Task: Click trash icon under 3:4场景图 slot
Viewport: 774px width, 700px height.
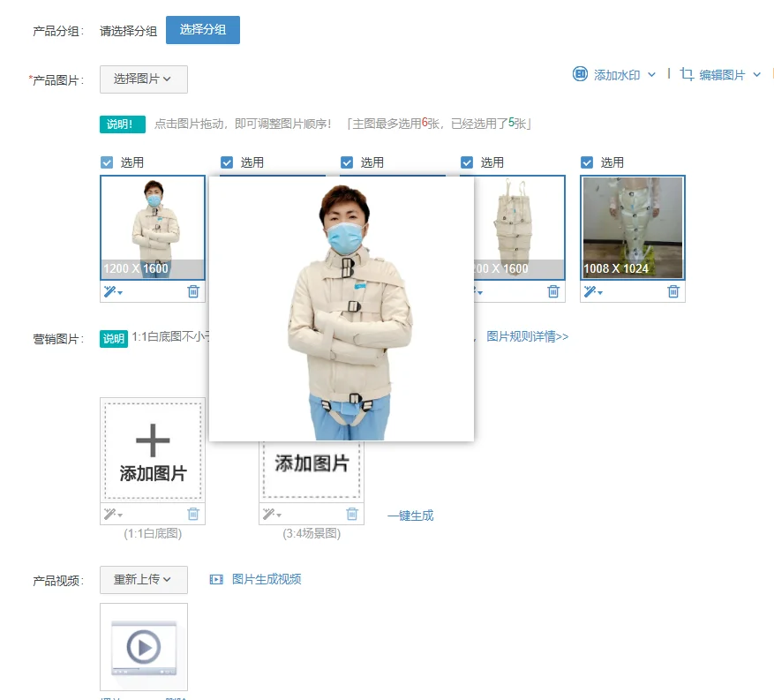Action: click(352, 515)
